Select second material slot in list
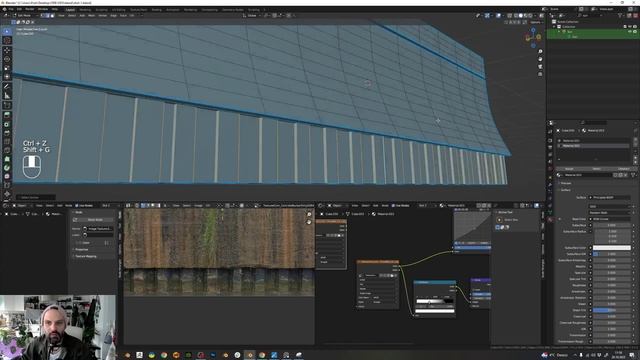Screen dimensions: 640x360 pyautogui.click(x=593, y=145)
